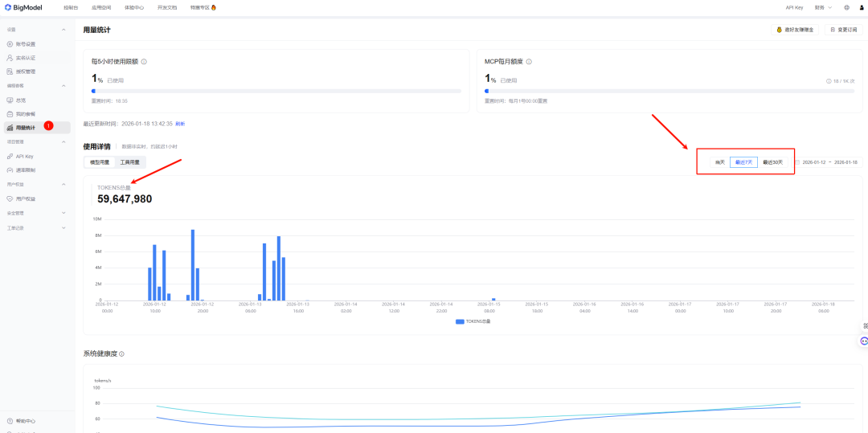The image size is (868, 433).
Task: Click the 变更订阅 button
Action: [844, 30]
